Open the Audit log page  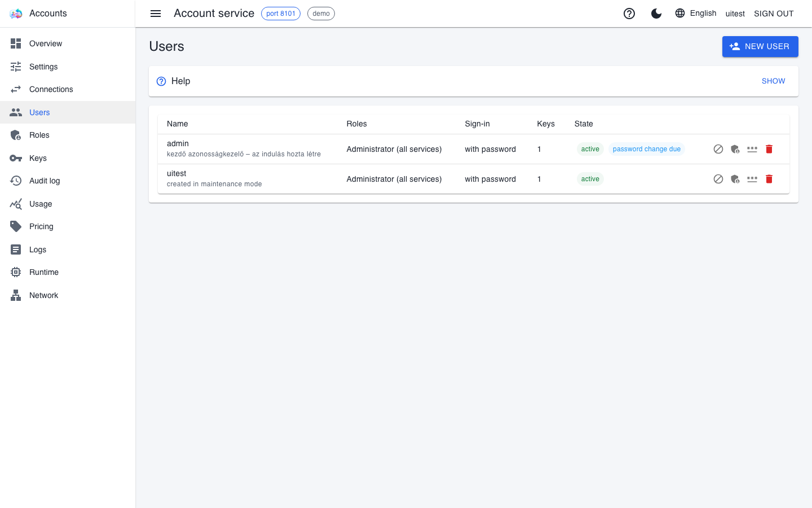[x=68, y=181]
